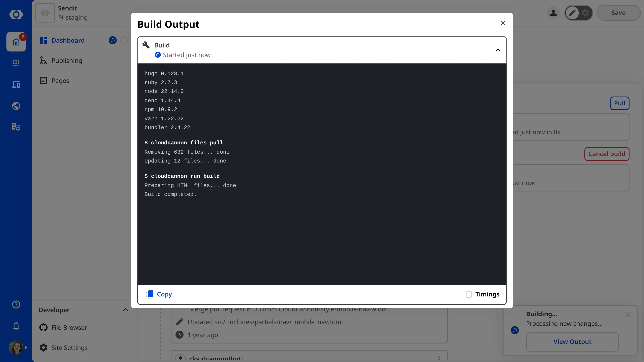Open the CloudCannon logo home
The width and height of the screenshot is (644, 362).
coord(16,14)
